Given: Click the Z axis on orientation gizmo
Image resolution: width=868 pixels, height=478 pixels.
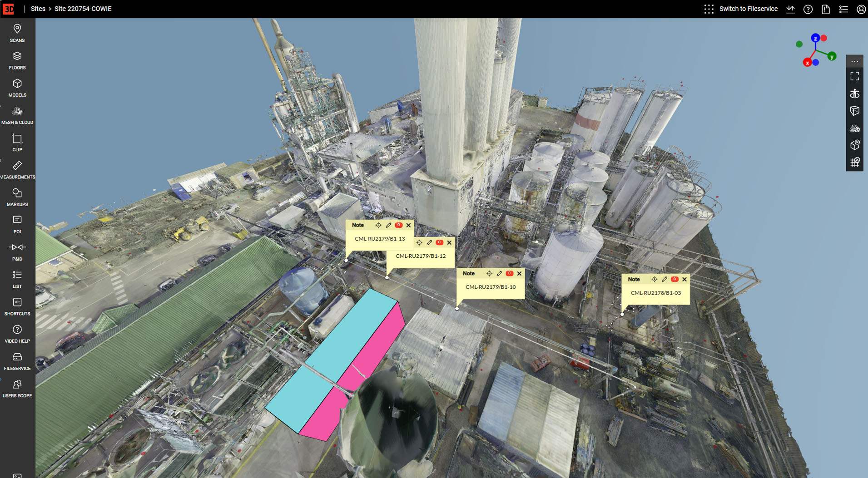Looking at the screenshot, I should pos(815,38).
